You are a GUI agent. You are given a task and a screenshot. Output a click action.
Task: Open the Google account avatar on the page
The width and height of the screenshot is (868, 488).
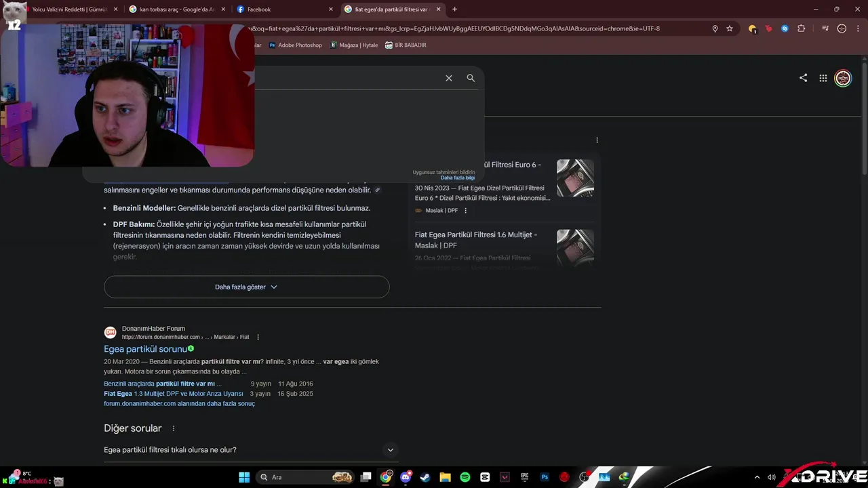843,78
